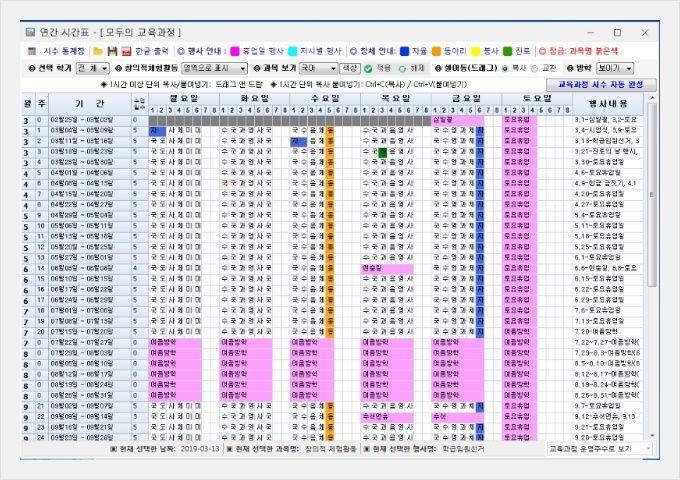680x480 pixels.
Task: Click the 한글 출력 label
Action: (151, 51)
